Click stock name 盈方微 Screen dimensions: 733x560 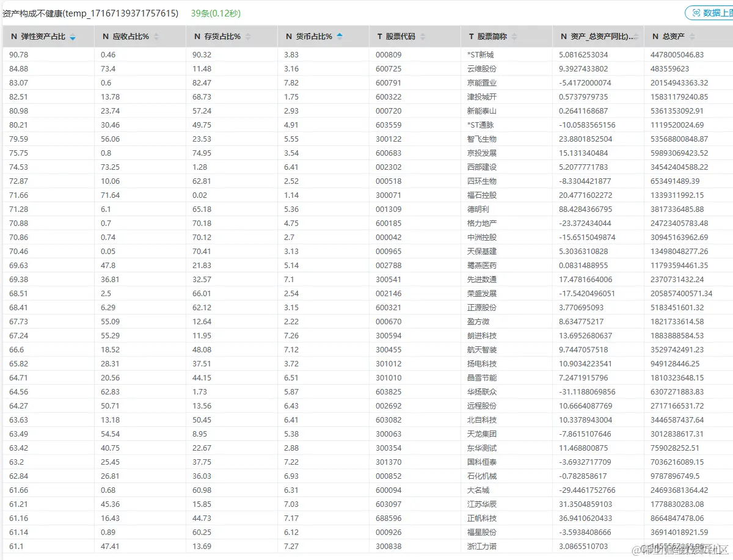coord(478,322)
